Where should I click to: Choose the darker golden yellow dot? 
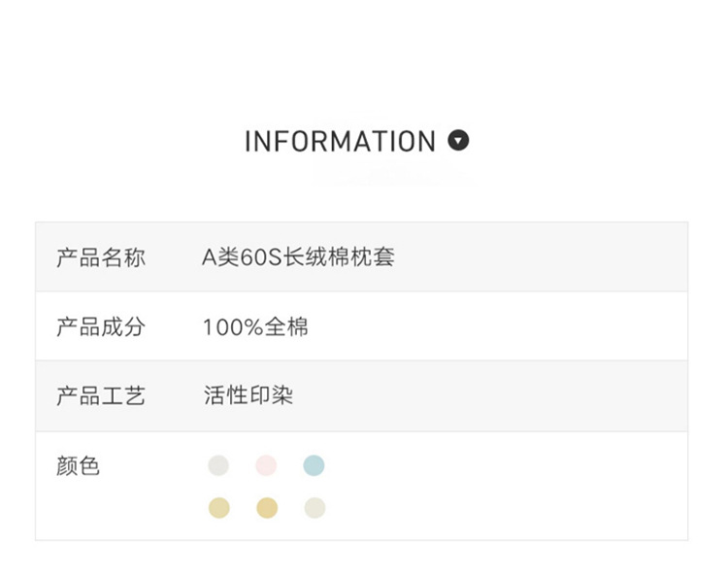[266, 507]
